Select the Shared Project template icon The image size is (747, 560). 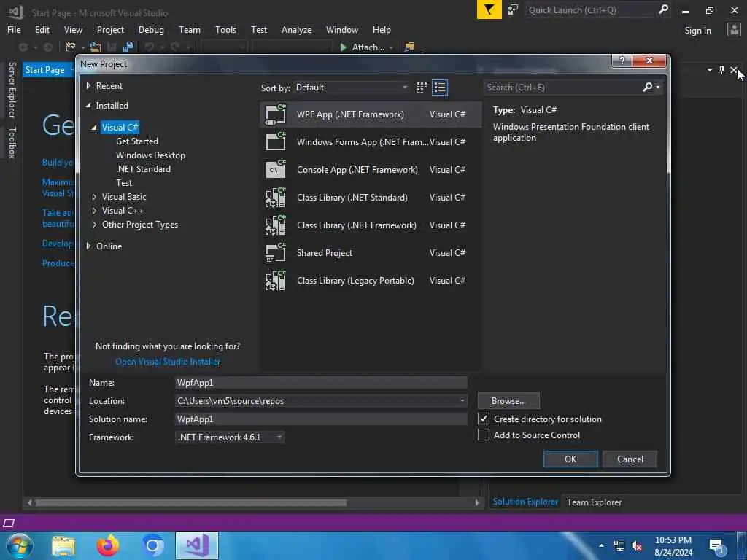[275, 253]
